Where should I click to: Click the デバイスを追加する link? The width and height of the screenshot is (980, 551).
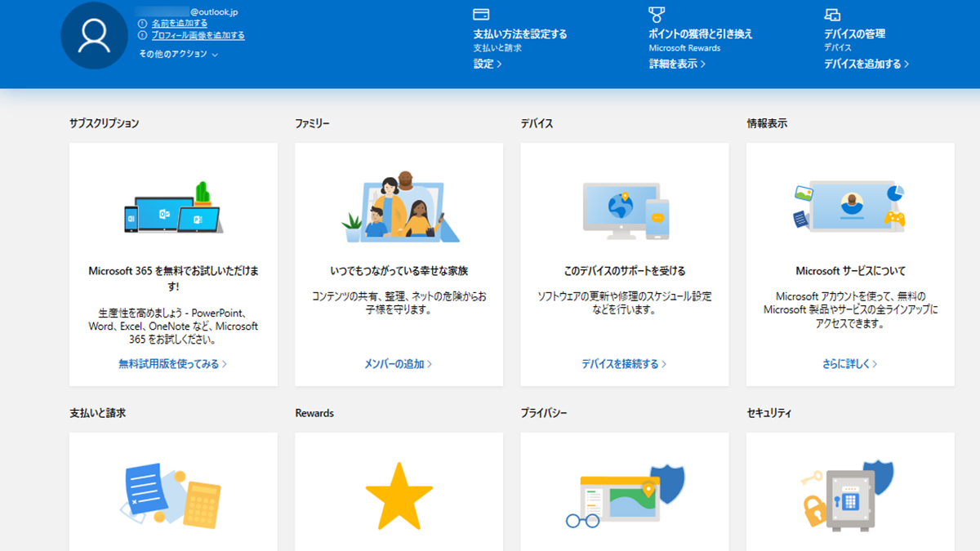[x=866, y=64]
